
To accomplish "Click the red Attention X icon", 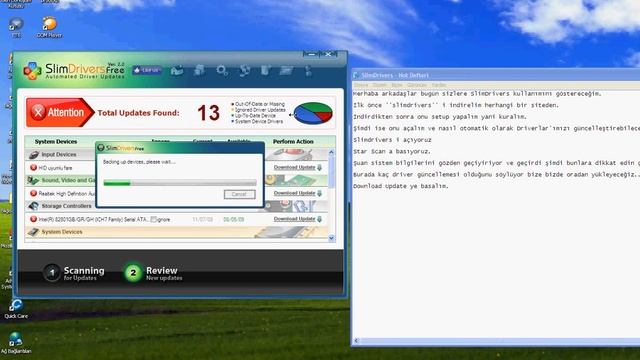I will click(38, 112).
